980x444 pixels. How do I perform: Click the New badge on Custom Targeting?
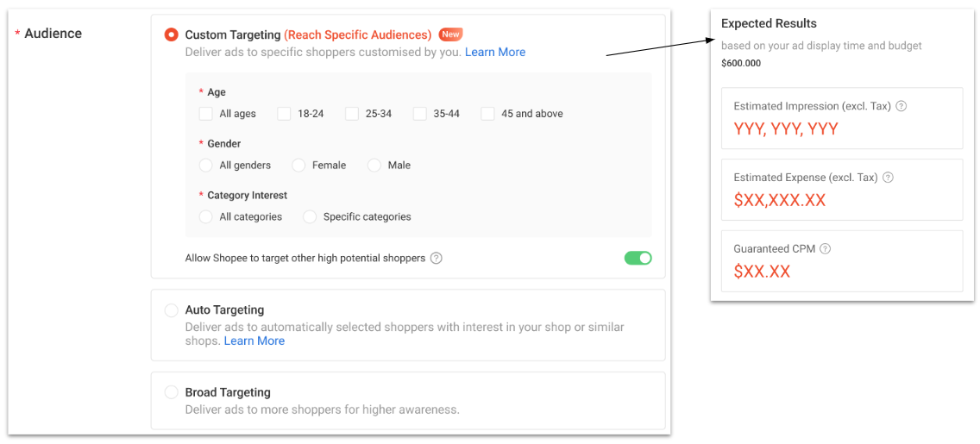point(450,34)
